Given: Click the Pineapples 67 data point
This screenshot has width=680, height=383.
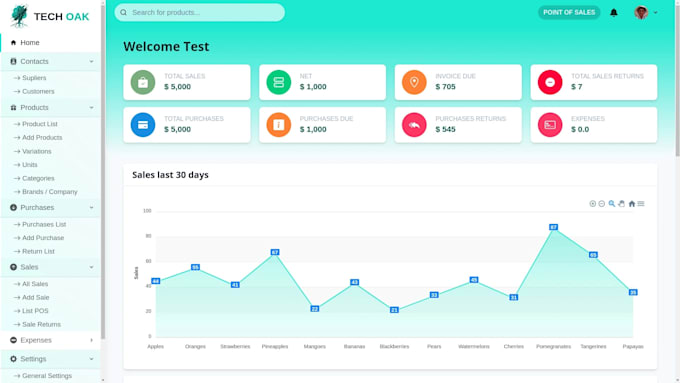Looking at the screenshot, I should click(275, 252).
